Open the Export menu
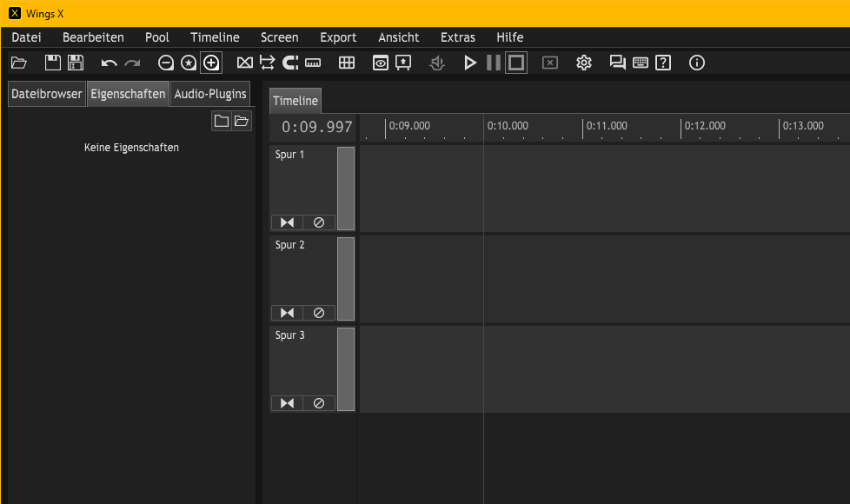Screen dimensions: 850x504 click(x=338, y=37)
